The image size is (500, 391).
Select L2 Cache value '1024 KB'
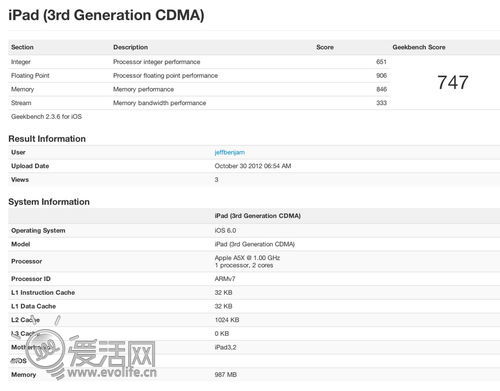pyautogui.click(x=227, y=320)
